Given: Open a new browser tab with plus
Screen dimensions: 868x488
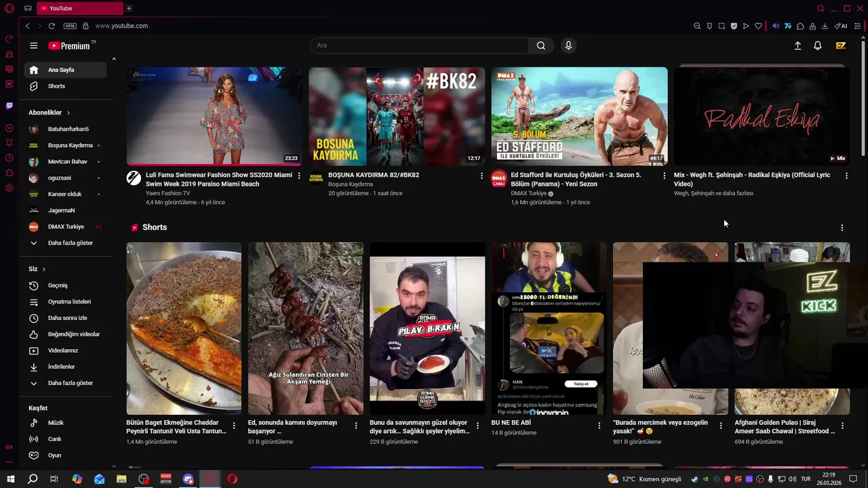Looking at the screenshot, I should (x=129, y=8).
